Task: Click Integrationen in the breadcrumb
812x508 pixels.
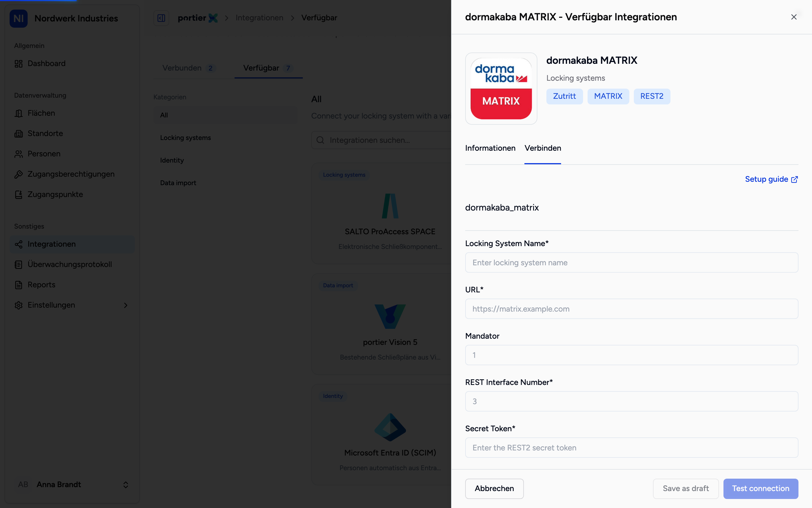Action: coord(259,18)
